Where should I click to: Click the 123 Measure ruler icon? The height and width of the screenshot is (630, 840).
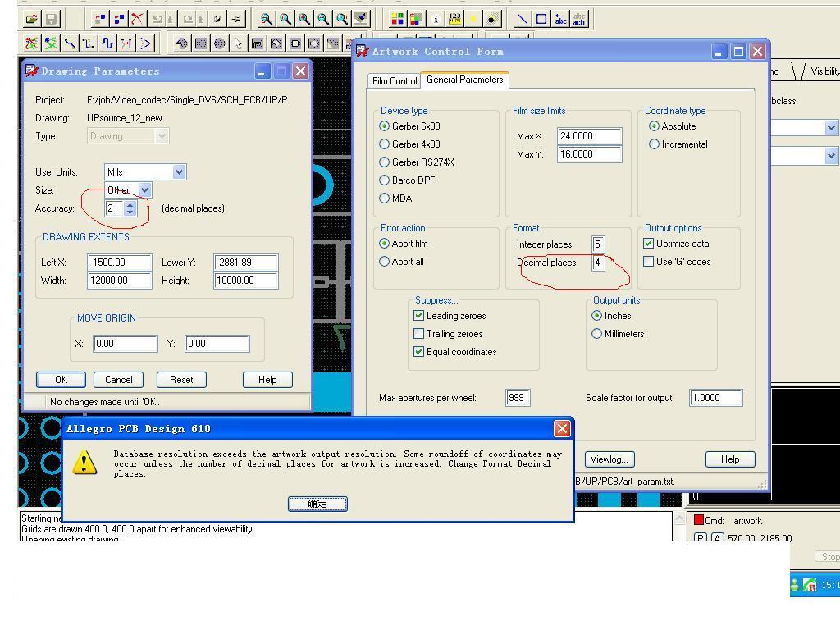pos(454,20)
